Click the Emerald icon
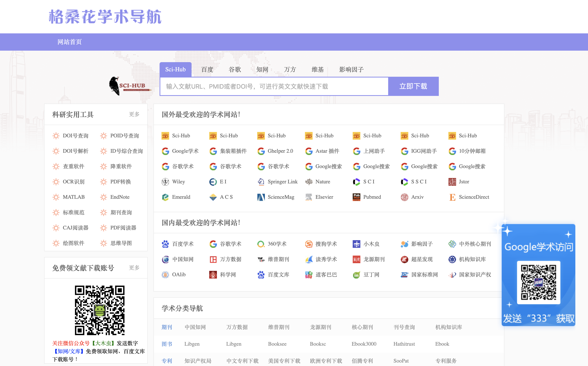 (165, 197)
